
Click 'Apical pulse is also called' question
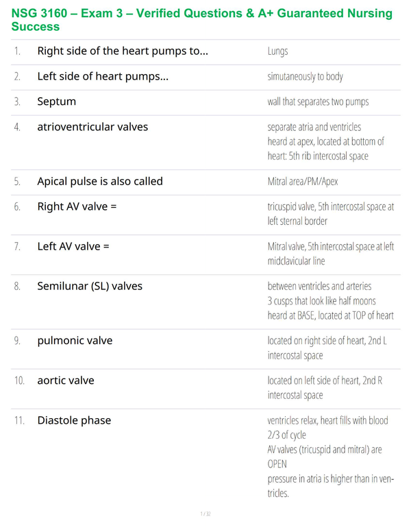pyautogui.click(x=100, y=181)
